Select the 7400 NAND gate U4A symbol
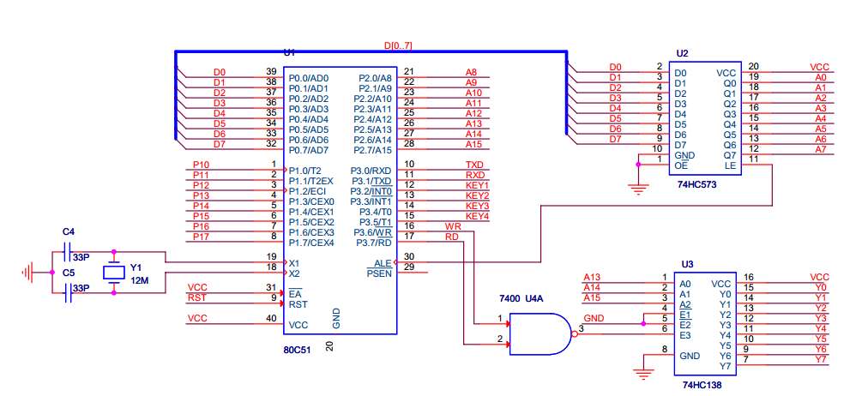 tap(542, 334)
